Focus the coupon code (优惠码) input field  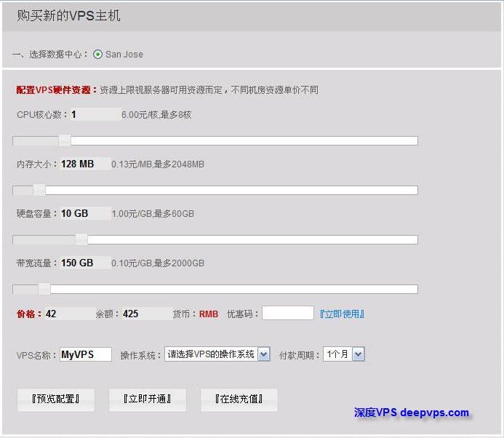pos(288,313)
